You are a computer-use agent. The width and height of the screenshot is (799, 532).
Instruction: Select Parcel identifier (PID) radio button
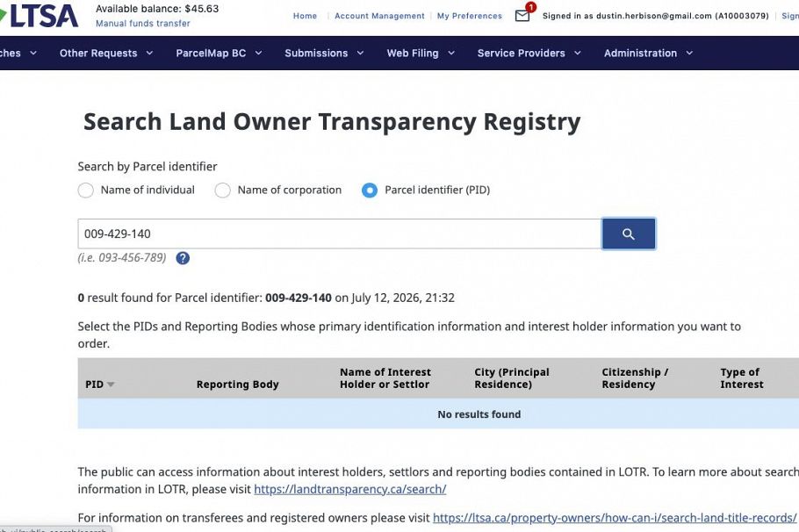pos(370,191)
